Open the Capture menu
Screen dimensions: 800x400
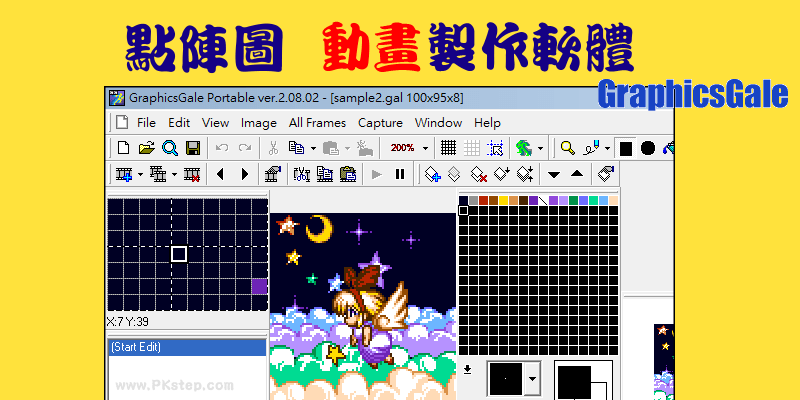[x=380, y=123]
